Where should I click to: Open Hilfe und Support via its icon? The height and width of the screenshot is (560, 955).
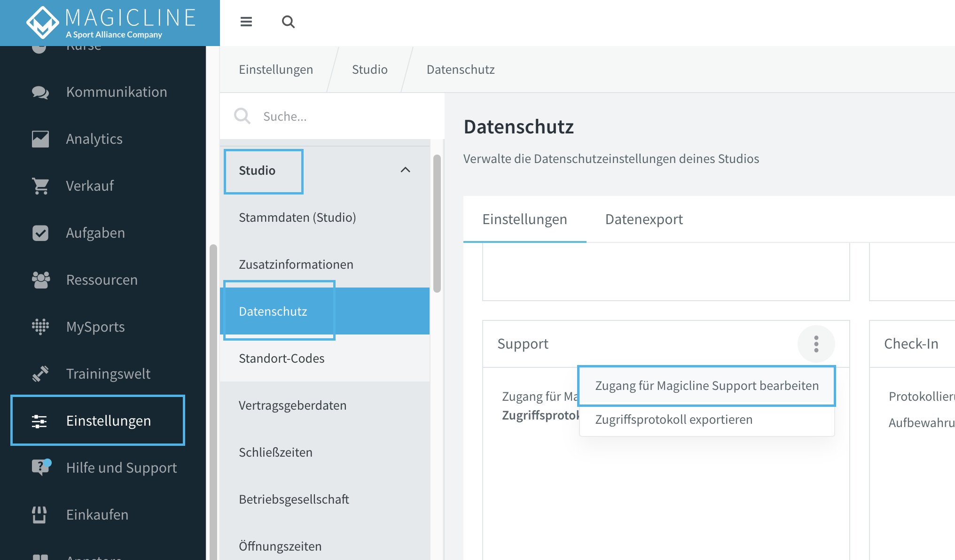(x=40, y=467)
